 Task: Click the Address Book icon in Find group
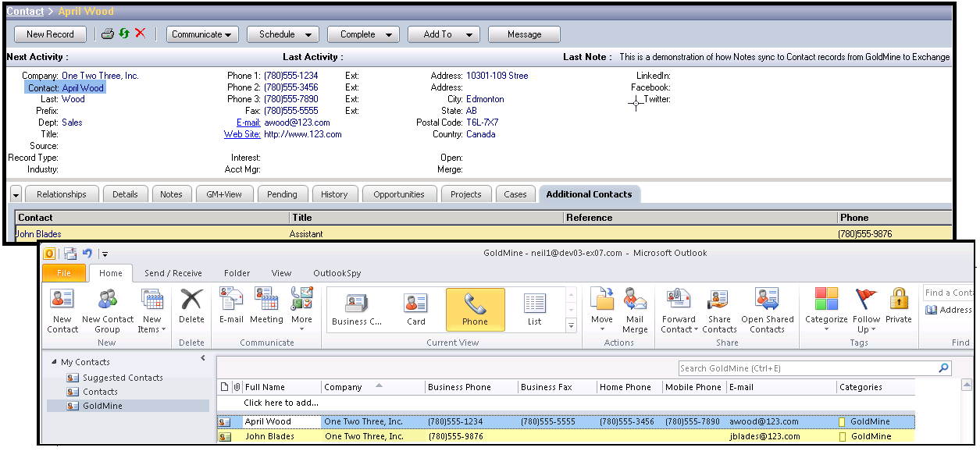coord(931,310)
